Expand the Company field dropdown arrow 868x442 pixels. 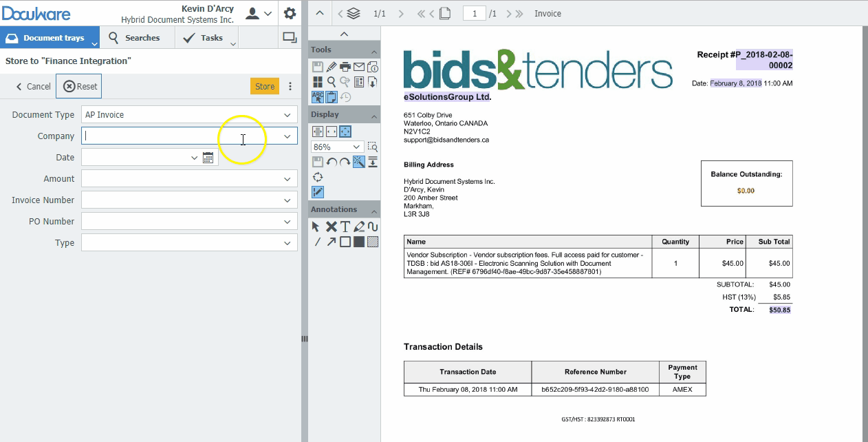click(x=287, y=136)
